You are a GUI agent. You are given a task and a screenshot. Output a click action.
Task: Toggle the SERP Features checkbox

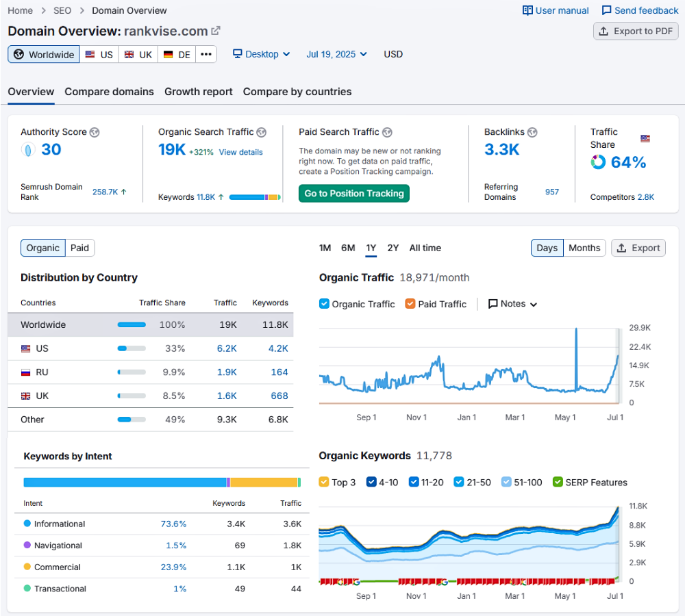[558, 482]
